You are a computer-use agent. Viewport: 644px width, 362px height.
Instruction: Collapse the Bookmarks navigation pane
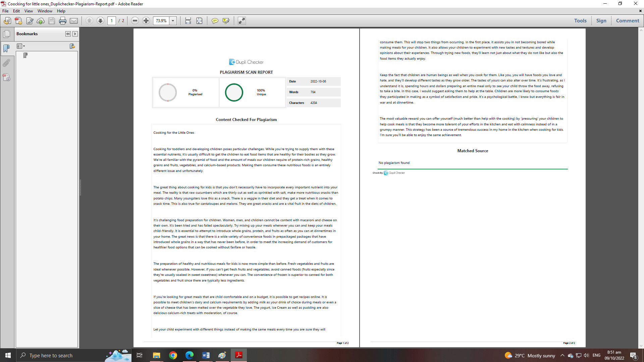pos(68,34)
